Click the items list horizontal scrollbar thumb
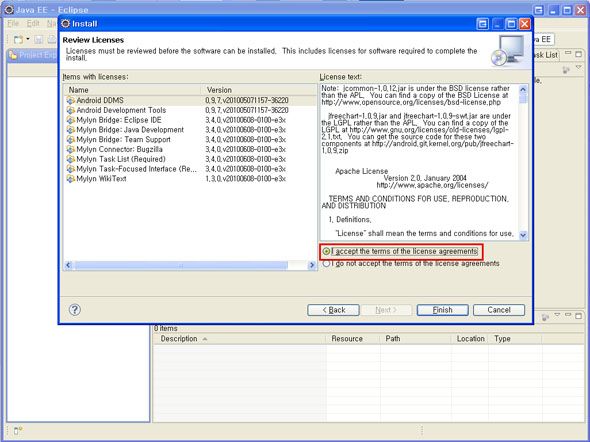This screenshot has width=590, height=442. pyautogui.click(x=181, y=265)
